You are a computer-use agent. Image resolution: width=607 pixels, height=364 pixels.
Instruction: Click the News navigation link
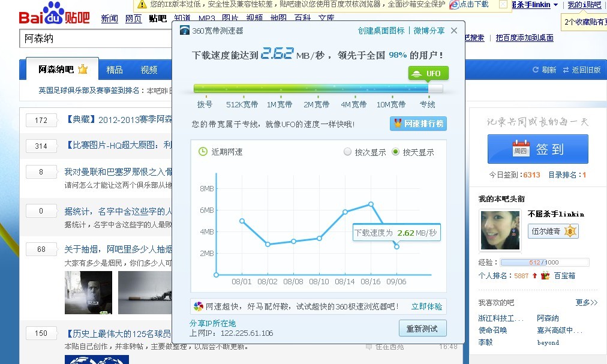click(x=109, y=19)
